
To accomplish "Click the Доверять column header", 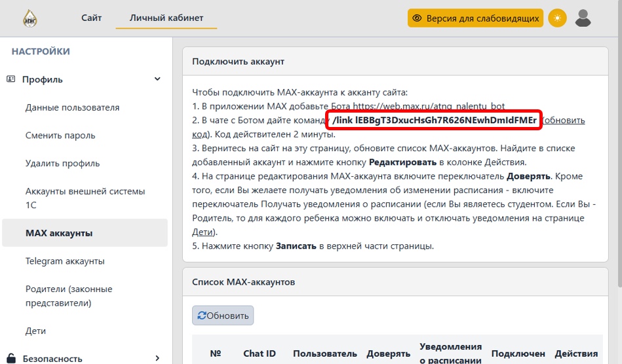I will click(x=389, y=354).
